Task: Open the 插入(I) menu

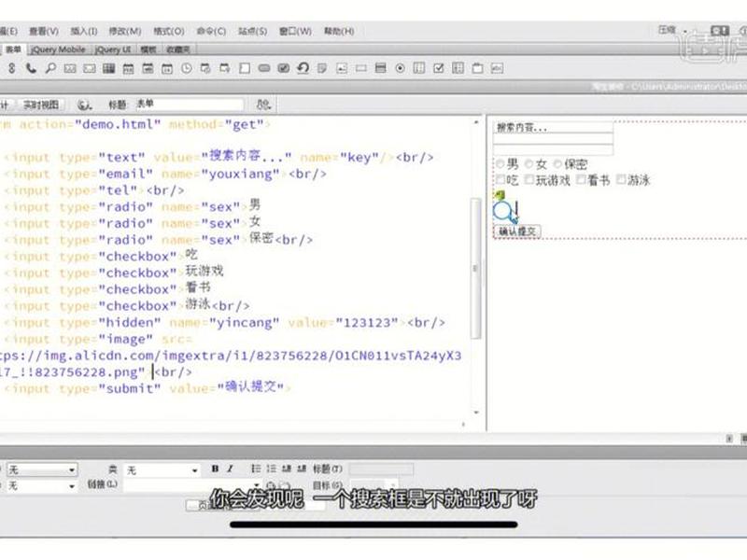Action: point(84,32)
